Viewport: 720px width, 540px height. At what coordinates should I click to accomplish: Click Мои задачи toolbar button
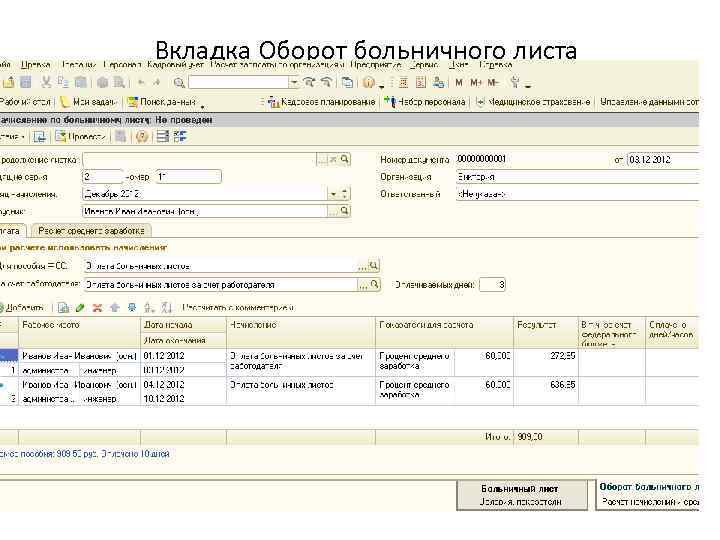pos(89,102)
